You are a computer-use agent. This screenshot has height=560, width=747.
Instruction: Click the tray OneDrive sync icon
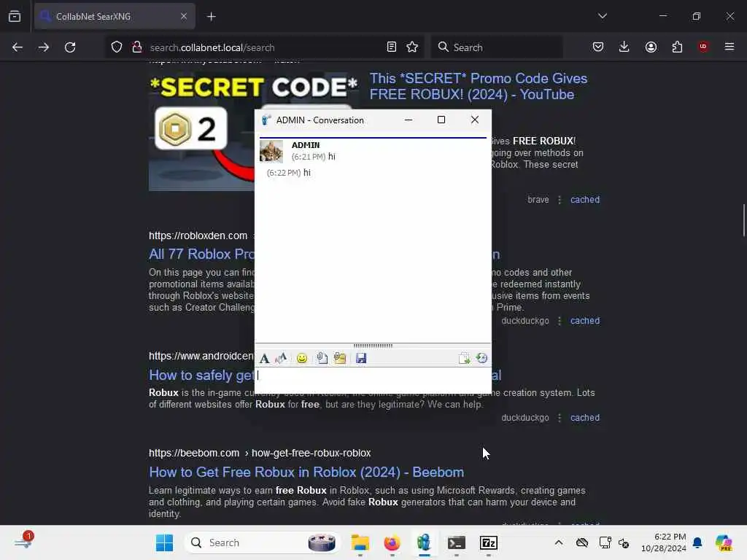point(582,542)
